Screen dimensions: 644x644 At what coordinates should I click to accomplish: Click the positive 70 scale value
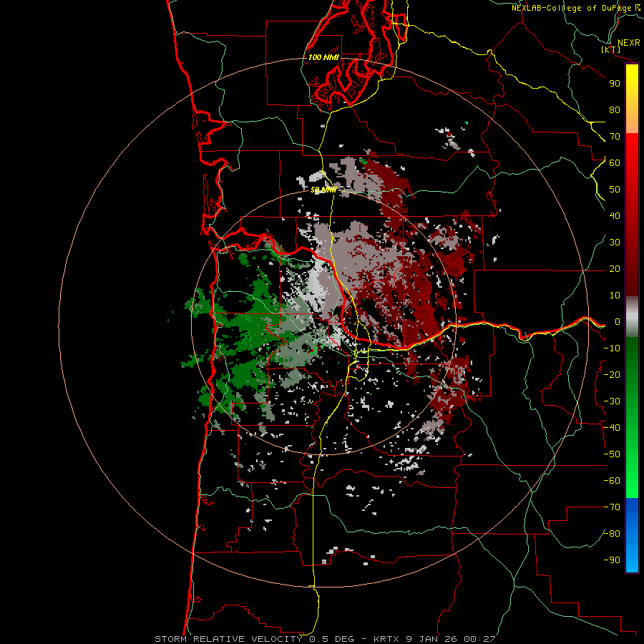(x=615, y=137)
